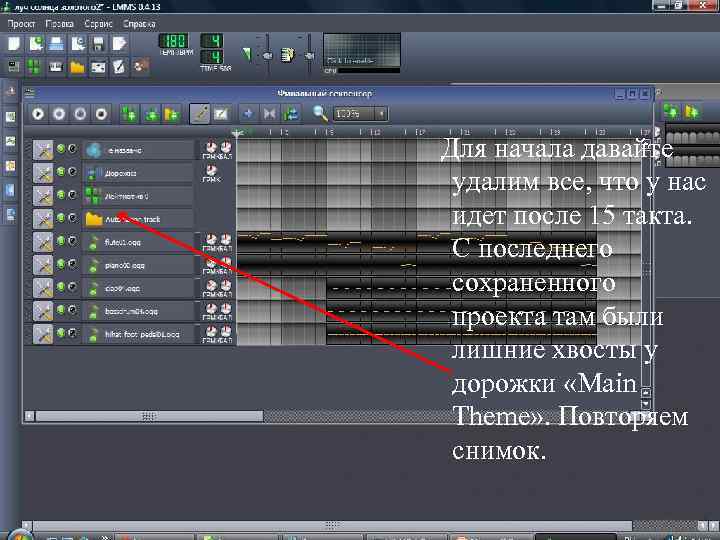Open the Правка menu

[60, 23]
